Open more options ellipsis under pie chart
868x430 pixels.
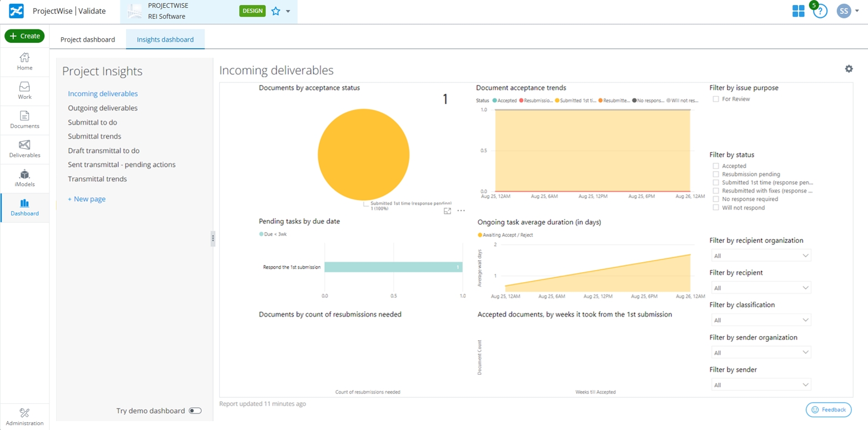[461, 211]
